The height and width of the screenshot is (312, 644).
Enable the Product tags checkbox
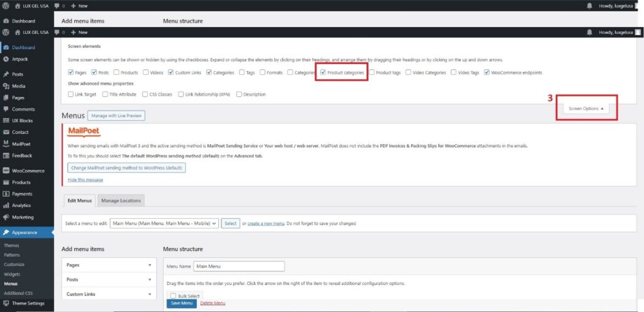pos(372,72)
